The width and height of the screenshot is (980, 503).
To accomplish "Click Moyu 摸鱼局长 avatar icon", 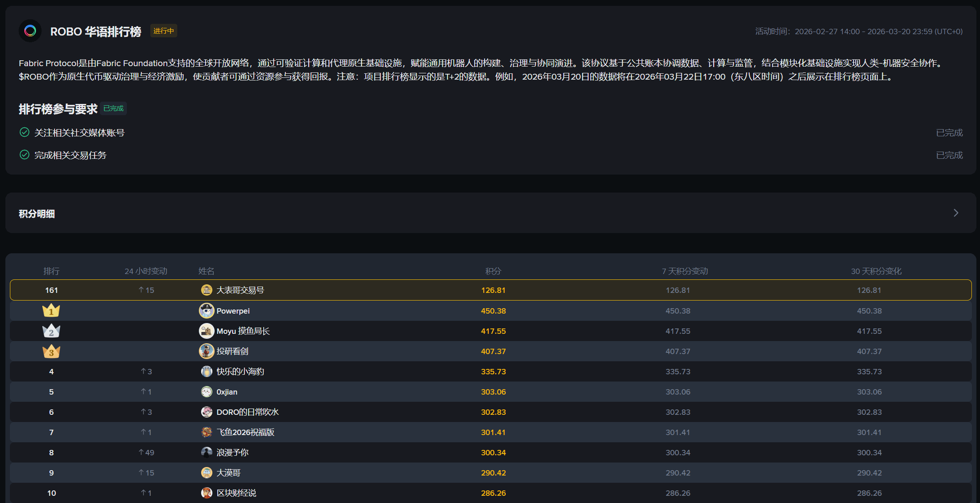I will tap(207, 331).
